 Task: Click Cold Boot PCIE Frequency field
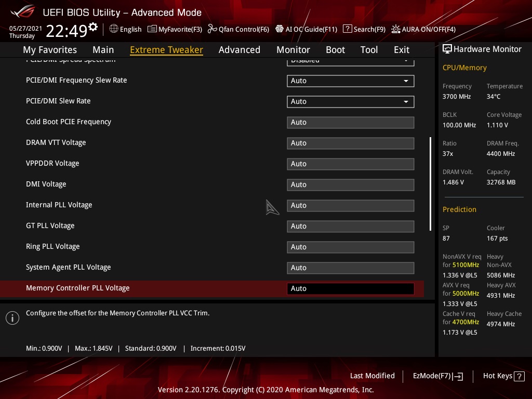click(351, 123)
